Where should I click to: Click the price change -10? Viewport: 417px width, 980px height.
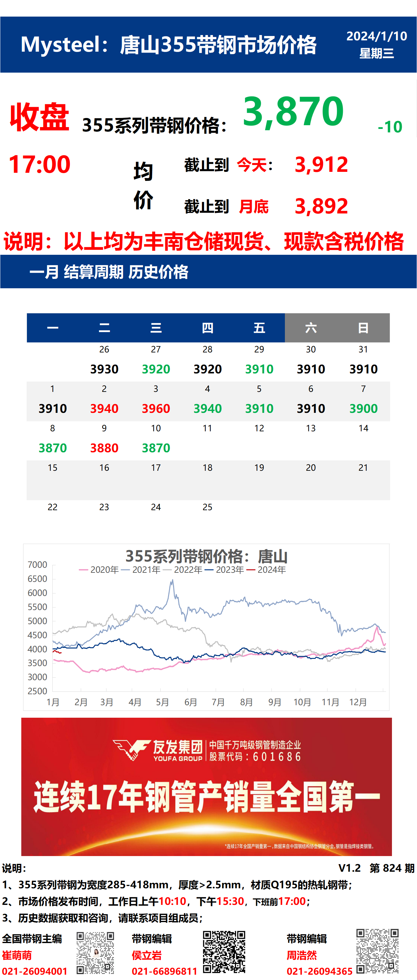tap(390, 127)
